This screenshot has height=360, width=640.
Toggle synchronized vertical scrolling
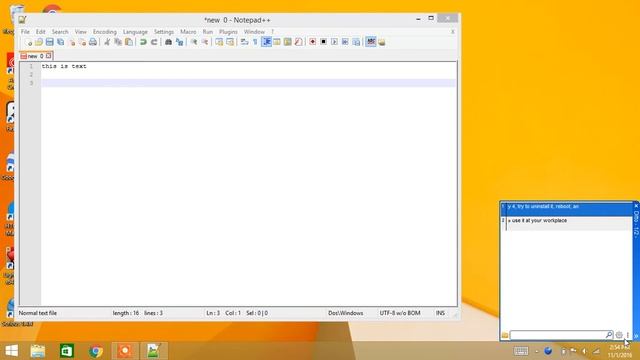pos(219,42)
